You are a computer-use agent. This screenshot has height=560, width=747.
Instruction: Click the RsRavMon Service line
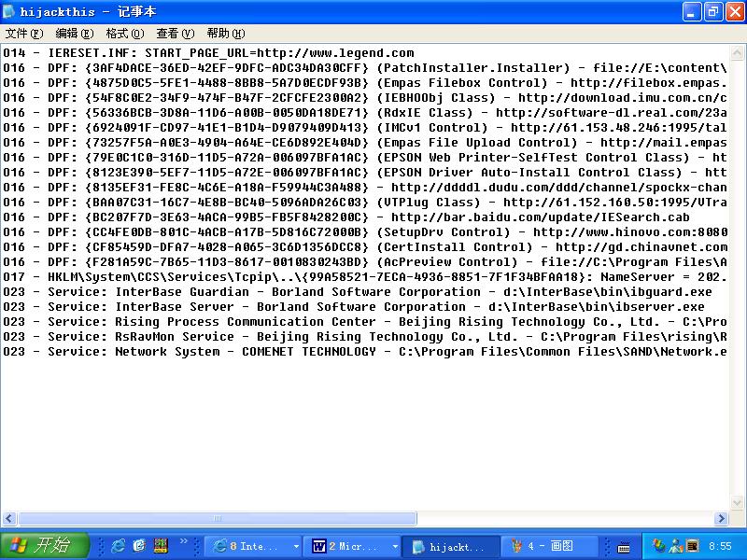coord(365,336)
